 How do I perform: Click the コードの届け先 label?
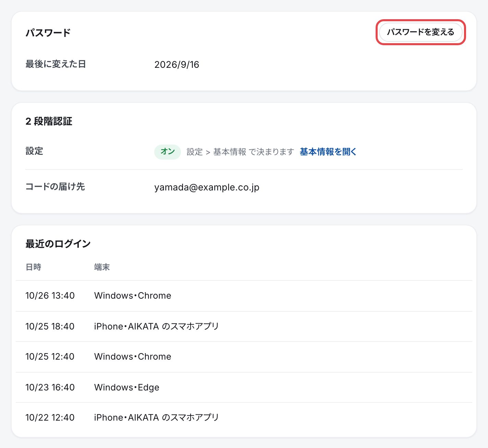[x=55, y=187]
